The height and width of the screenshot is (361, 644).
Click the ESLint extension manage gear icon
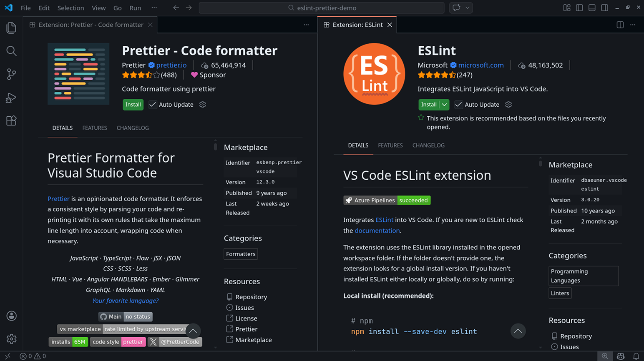click(508, 105)
